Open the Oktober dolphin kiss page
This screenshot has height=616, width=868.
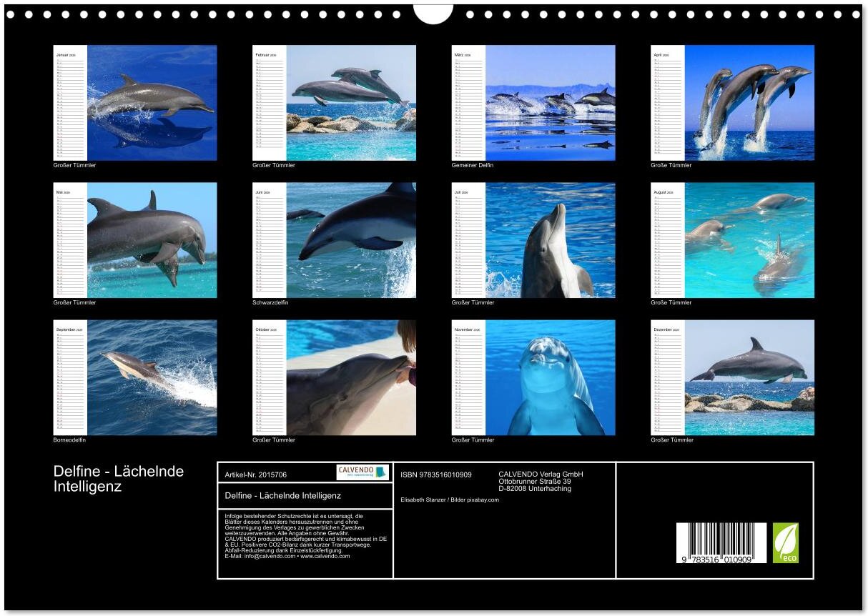pyautogui.click(x=334, y=377)
